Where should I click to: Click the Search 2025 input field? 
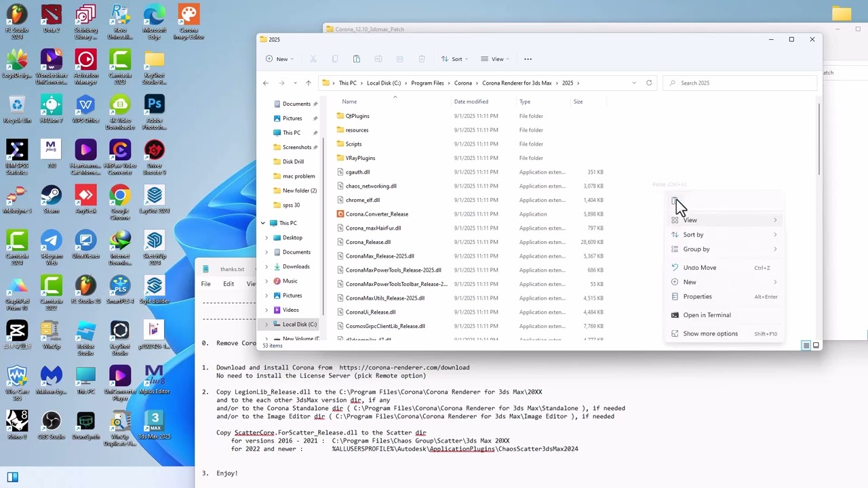click(740, 83)
